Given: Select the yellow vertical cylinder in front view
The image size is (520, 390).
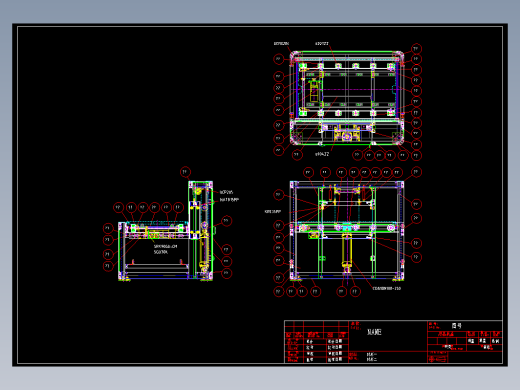Looking at the screenshot, I should coord(347,251).
